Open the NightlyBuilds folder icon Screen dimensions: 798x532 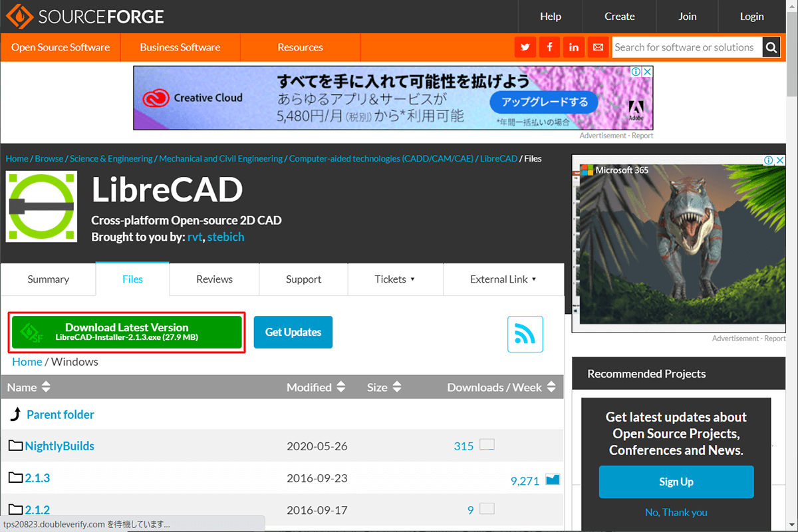click(x=16, y=446)
